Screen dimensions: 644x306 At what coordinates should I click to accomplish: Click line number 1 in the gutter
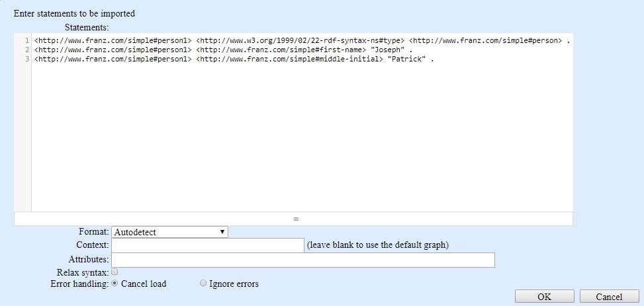pos(26,41)
